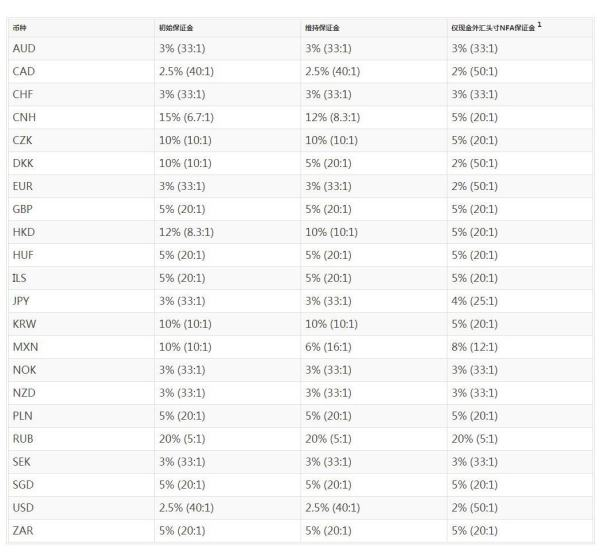Click the 仅现金外汇头寸NFA保证金 column header
The image size is (600, 558).
point(494,28)
